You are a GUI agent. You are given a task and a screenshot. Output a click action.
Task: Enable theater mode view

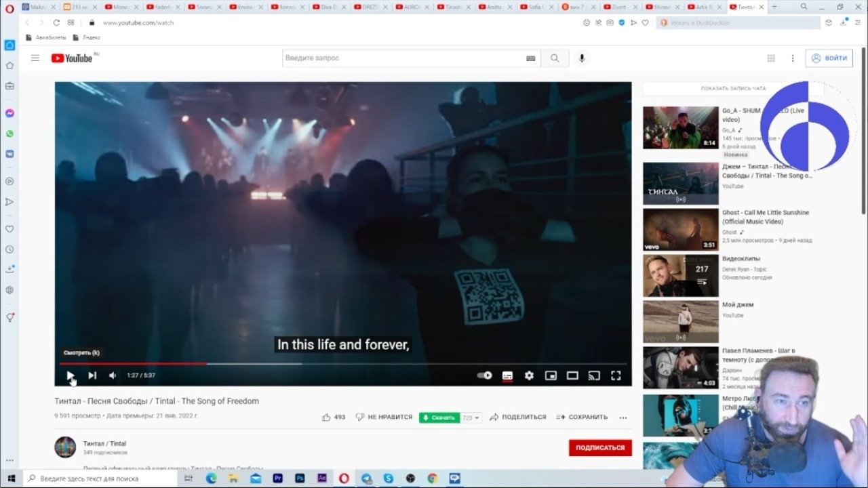point(572,375)
